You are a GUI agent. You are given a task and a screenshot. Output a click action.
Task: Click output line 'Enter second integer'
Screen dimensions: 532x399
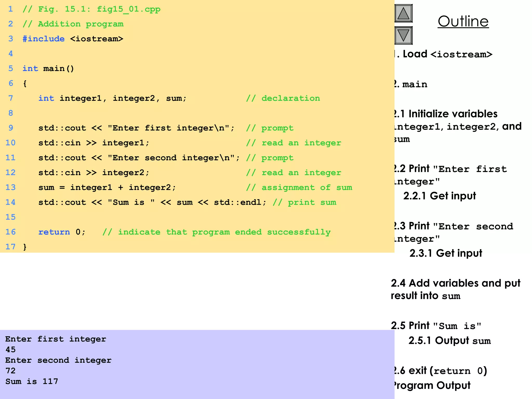[x=58, y=360]
